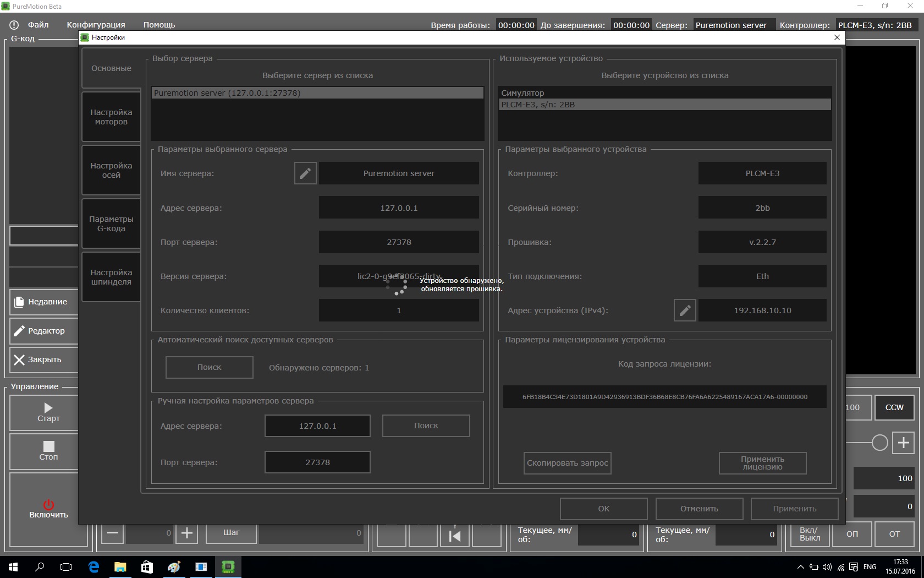Click Скопировать запрос button
Screen dimensions: 924x578
[568, 463]
